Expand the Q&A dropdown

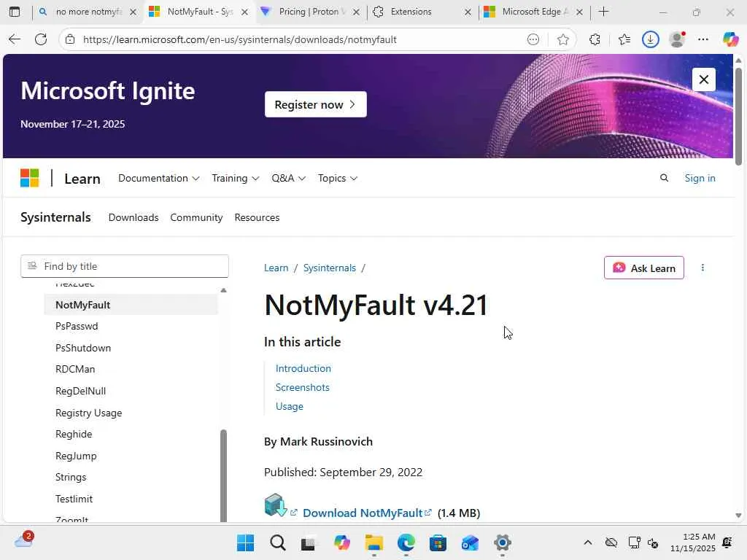(288, 178)
